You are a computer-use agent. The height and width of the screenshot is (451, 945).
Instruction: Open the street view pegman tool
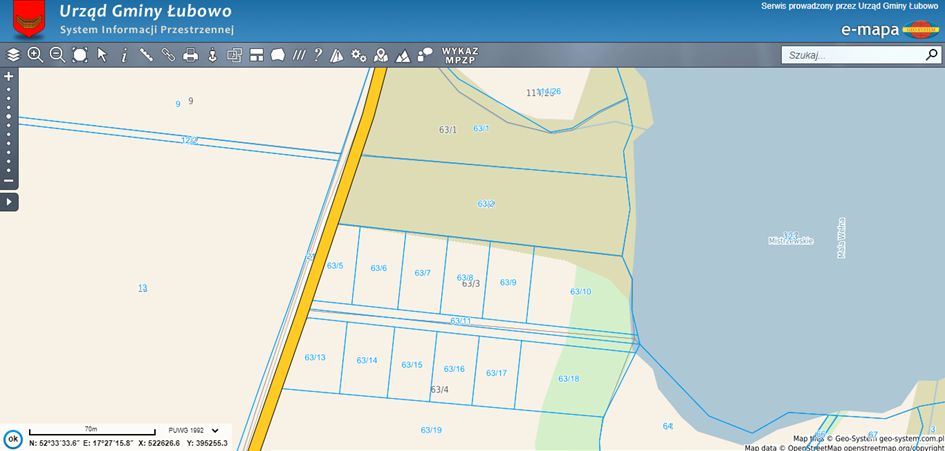tap(212, 55)
